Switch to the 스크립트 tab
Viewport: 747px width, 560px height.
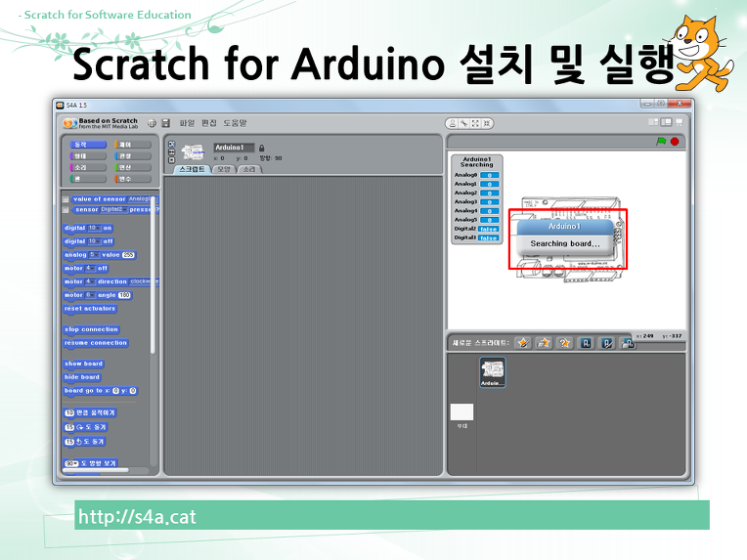[x=192, y=169]
